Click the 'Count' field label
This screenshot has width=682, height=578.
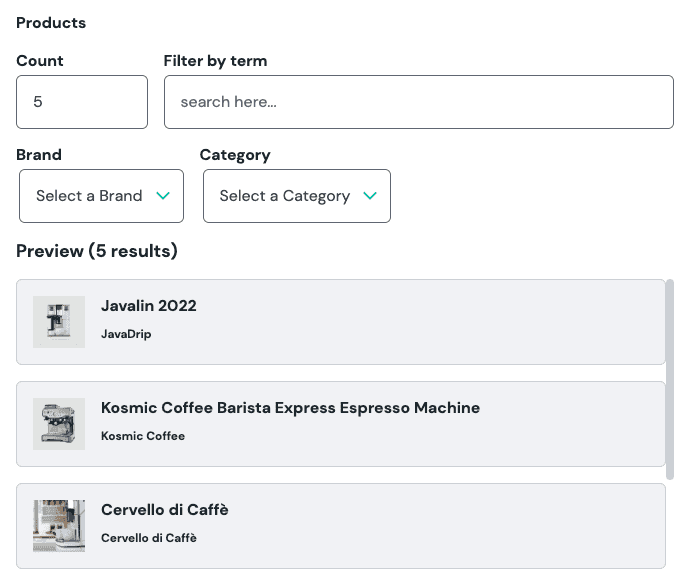tap(40, 61)
